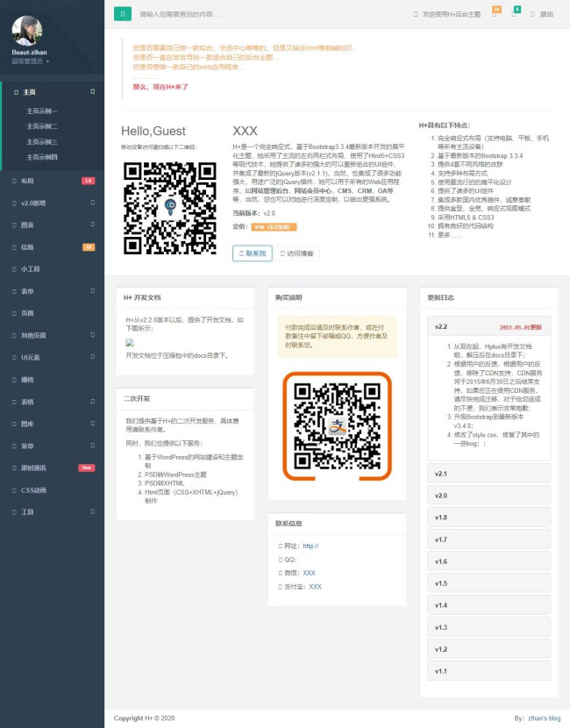
Task: Expand the 图表 sidebar submenu
Action: click(x=92, y=225)
